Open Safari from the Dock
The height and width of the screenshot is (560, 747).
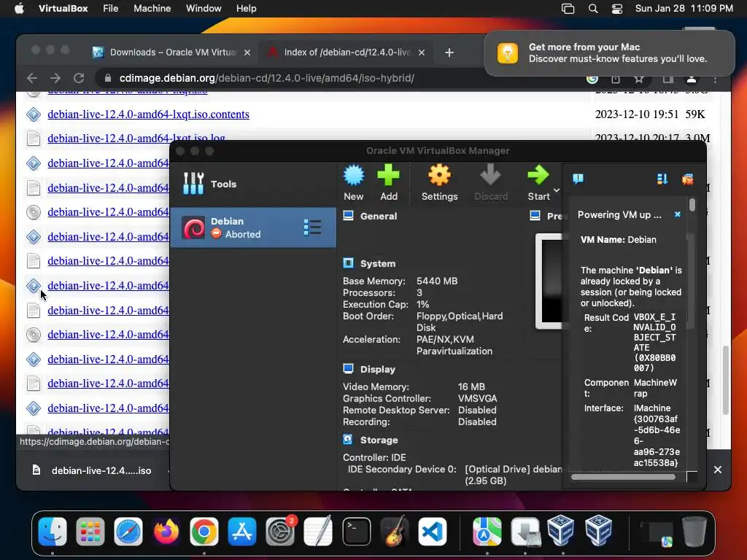coord(128,532)
